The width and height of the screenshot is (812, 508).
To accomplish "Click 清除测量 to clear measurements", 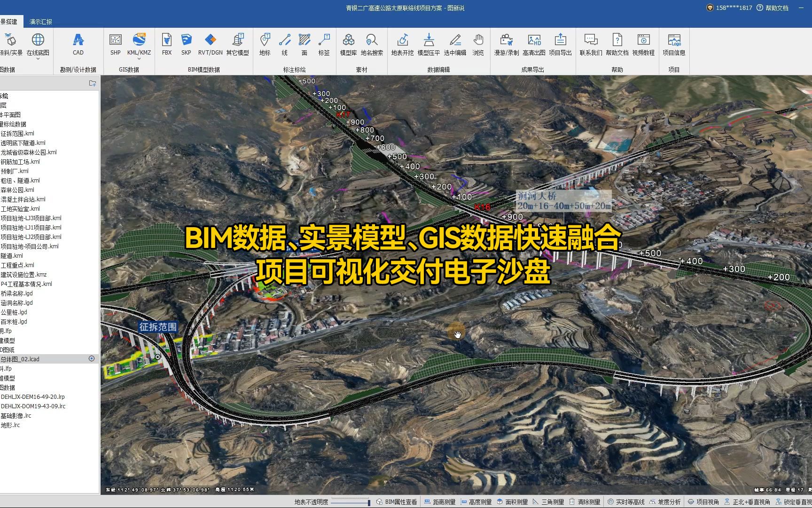I will click(585, 502).
